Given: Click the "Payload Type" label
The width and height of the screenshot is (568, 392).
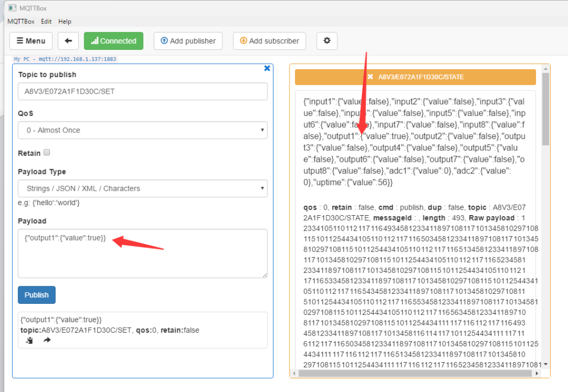Looking at the screenshot, I should click(42, 171).
